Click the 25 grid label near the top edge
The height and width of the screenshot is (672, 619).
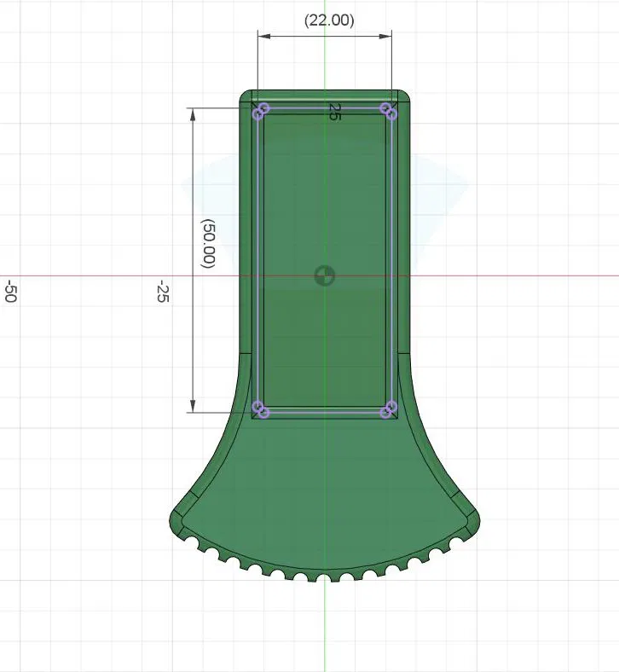[x=334, y=112]
